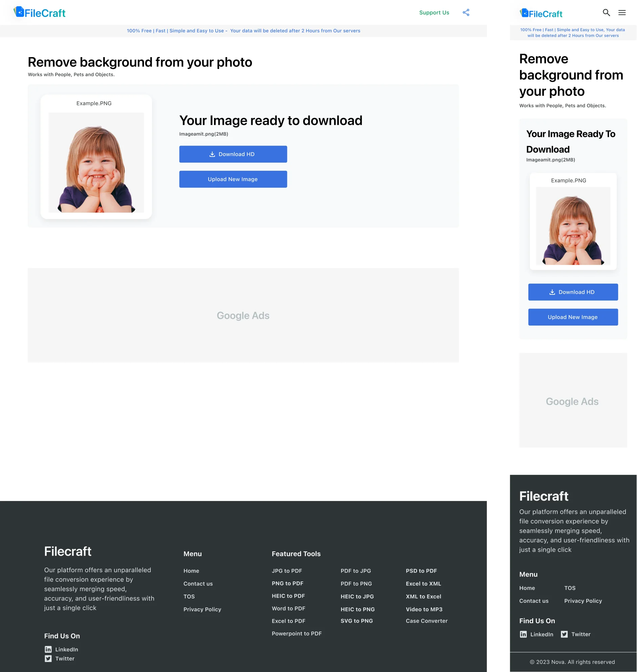Open search using the magnifier icon
This screenshot has width=637, height=672.
(x=606, y=13)
